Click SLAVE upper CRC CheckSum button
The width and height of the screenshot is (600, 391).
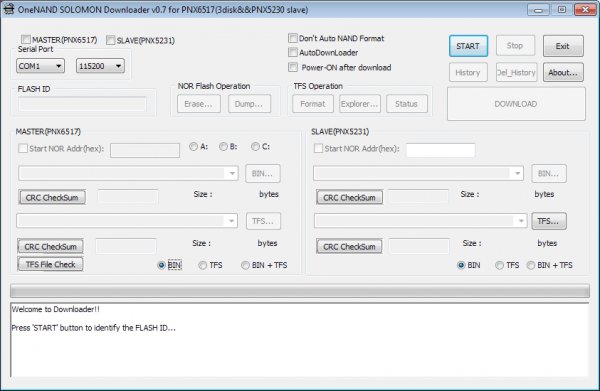coord(349,197)
